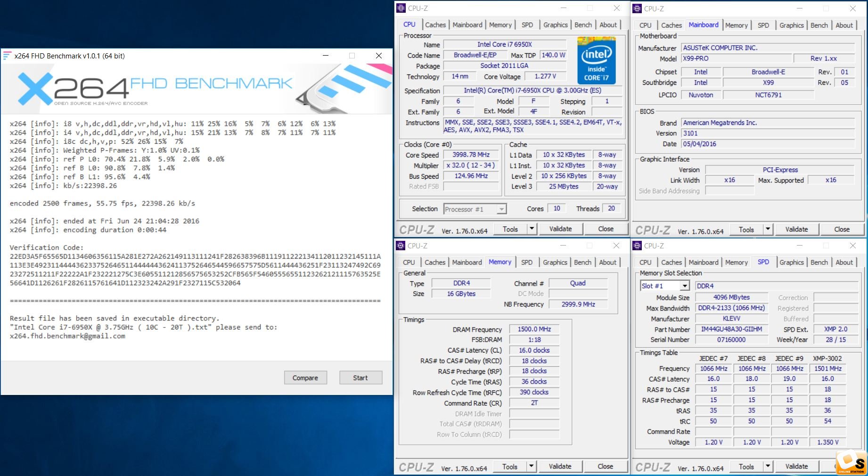The width and height of the screenshot is (868, 476).
Task: Minimize the x264 FHD Benchmark window
Action: (325, 56)
